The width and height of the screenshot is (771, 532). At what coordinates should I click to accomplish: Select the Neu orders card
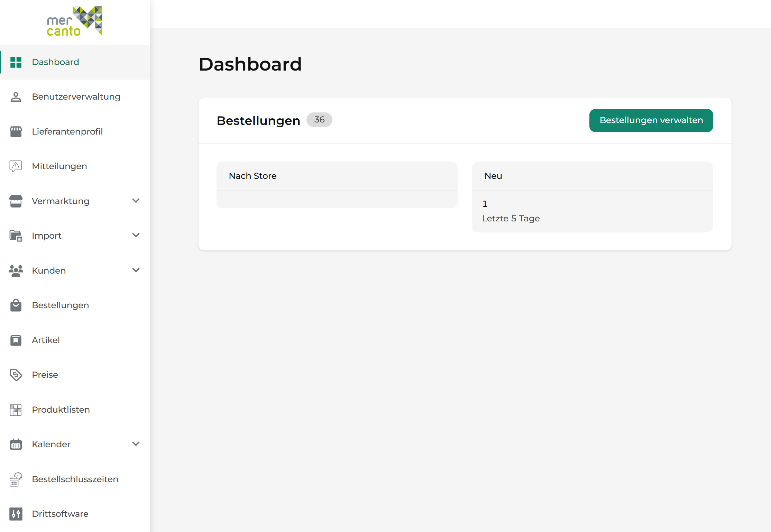tap(593, 197)
